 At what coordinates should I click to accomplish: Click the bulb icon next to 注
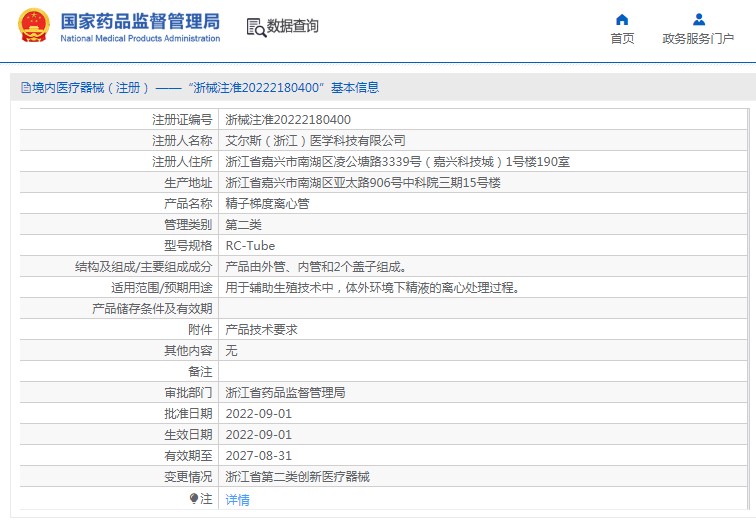[x=194, y=498]
